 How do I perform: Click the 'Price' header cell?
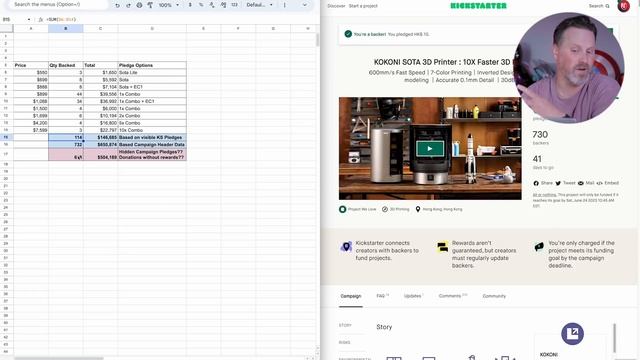coord(31,65)
